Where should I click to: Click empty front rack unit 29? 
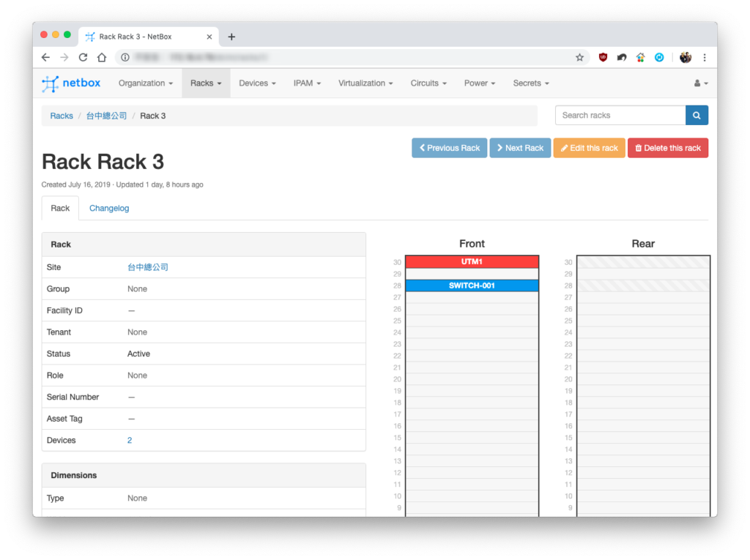click(x=472, y=274)
